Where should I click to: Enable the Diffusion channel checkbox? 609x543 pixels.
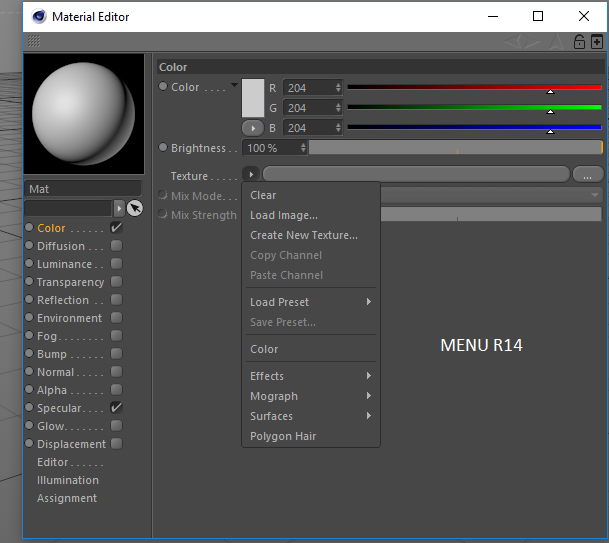(x=116, y=245)
